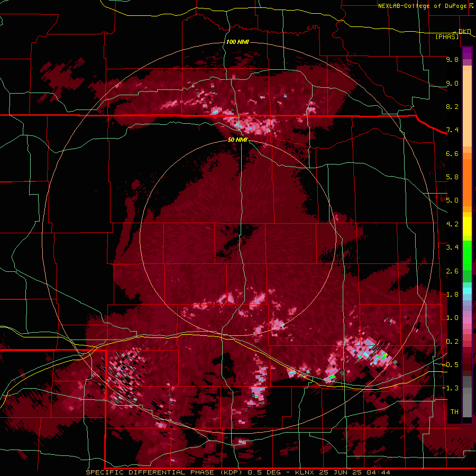Click the TH label on color scale
The width and height of the screenshot is (476, 476).
click(x=454, y=412)
